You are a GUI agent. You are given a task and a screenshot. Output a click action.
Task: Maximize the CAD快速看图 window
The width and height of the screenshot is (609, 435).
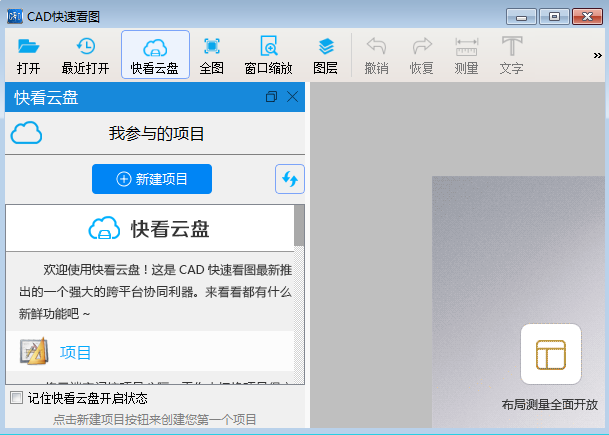pos(554,17)
